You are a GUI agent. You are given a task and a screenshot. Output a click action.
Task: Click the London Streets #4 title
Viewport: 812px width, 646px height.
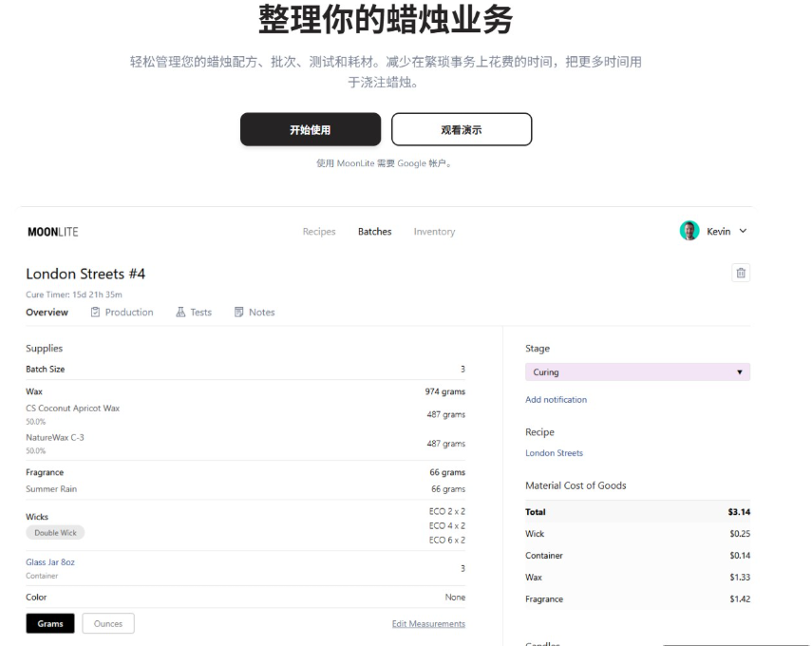85,274
